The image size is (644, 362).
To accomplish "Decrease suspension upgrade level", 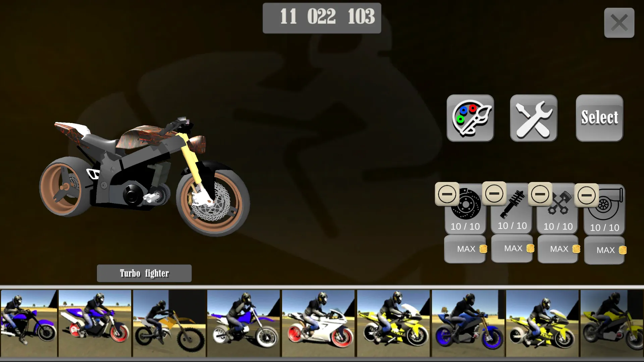I will tap(494, 194).
